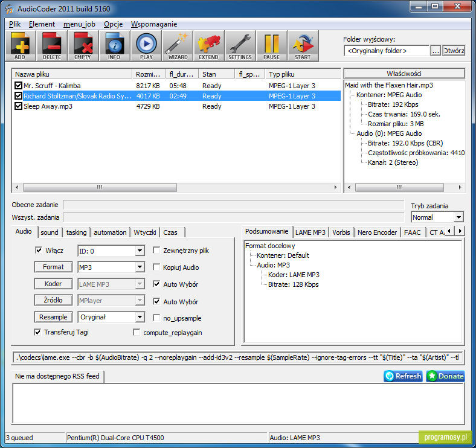476x448 pixels.
Task: Launch the WIZARD toolbar icon
Action: pyautogui.click(x=178, y=46)
